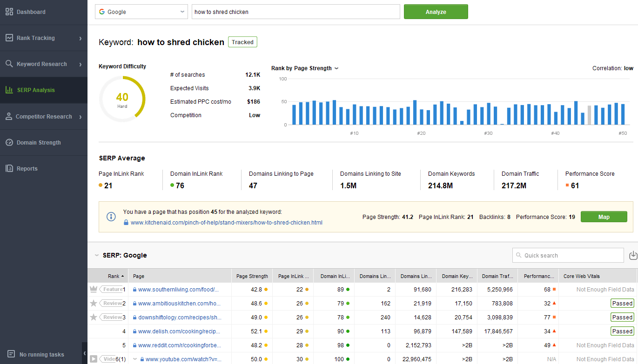Expand Rank Tracking submenu arrow
This screenshot has width=638, height=364.
pyautogui.click(x=81, y=38)
